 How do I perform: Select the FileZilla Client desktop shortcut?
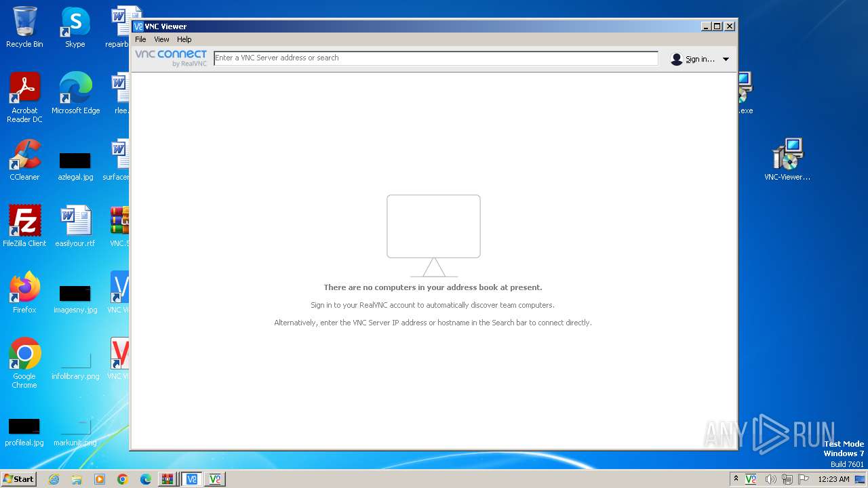(24, 226)
